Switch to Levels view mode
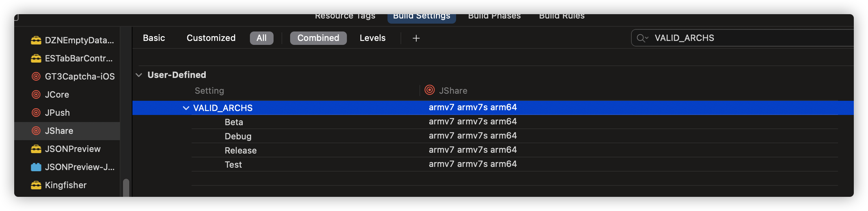 click(373, 38)
